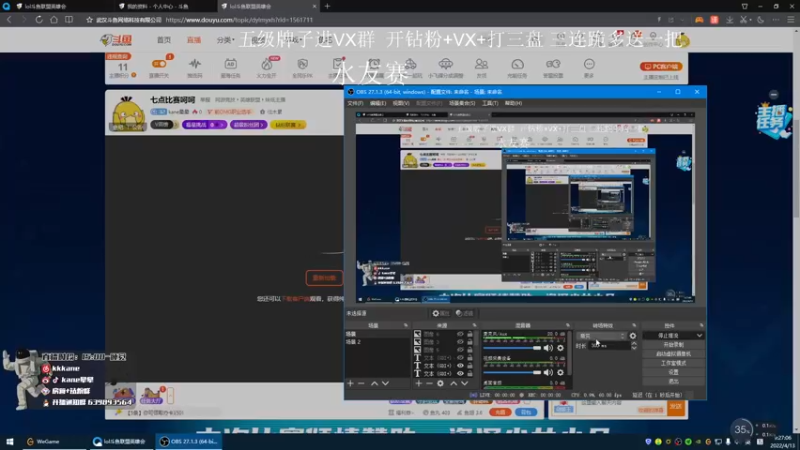Enable 工作室模式 in OBS controls

673,363
